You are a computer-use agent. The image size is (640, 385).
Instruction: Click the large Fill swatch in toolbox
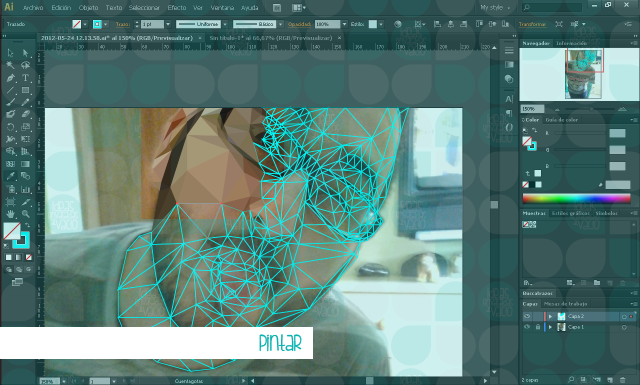point(11,231)
